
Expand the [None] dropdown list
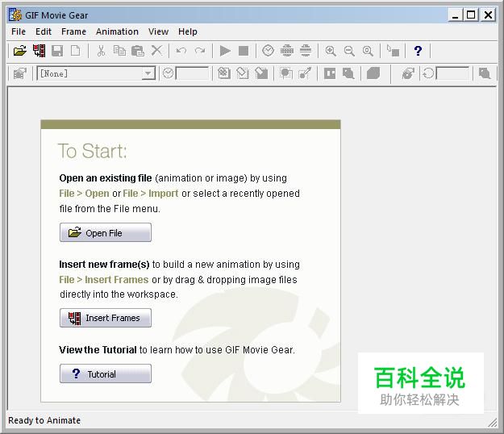click(x=148, y=73)
